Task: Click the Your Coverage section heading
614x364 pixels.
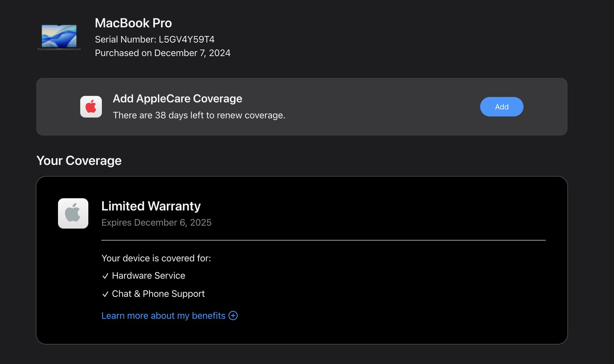Action: click(79, 160)
